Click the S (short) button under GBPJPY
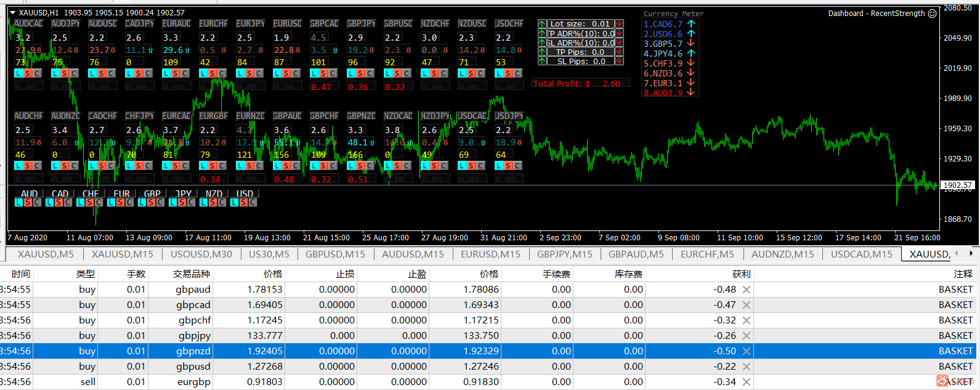980x390 pixels. (x=360, y=73)
